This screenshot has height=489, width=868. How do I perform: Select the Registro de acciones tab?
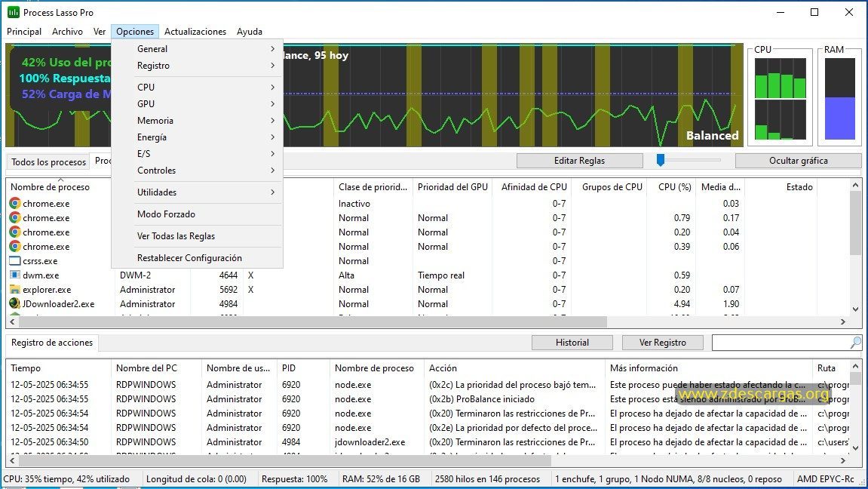(x=52, y=343)
